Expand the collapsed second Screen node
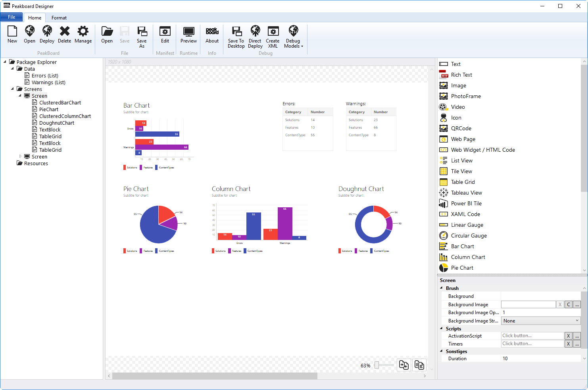588x390 pixels. [21, 156]
